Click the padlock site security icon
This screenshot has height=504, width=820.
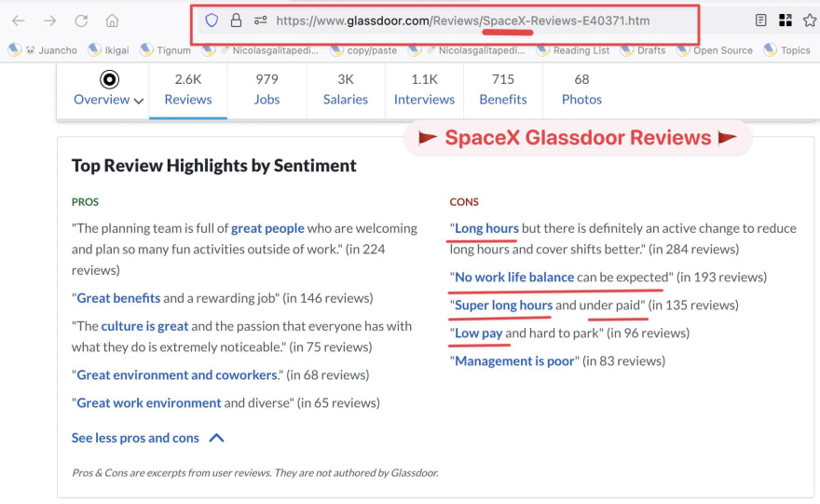pos(236,20)
